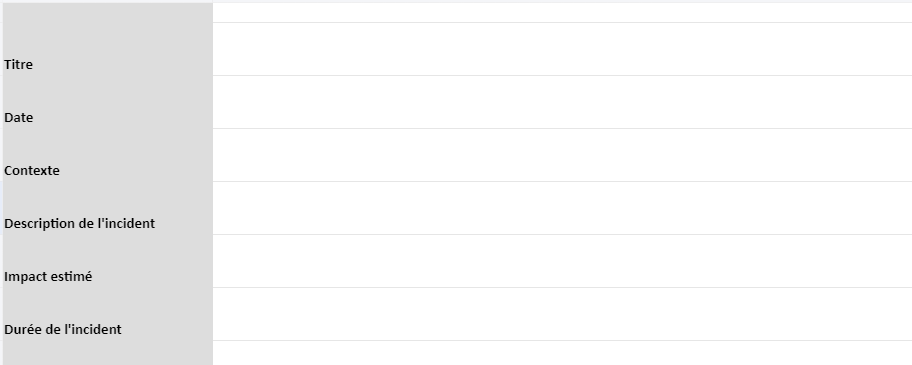This screenshot has height=365, width=912.
Task: Click the narrow white cell above Titre row
Action: [x=562, y=13]
